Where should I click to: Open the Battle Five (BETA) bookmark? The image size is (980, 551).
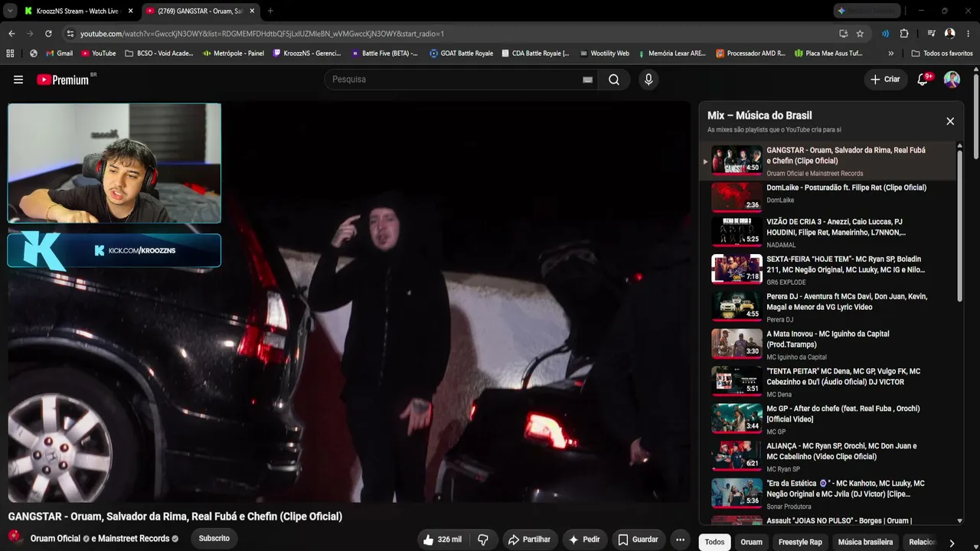click(x=384, y=54)
